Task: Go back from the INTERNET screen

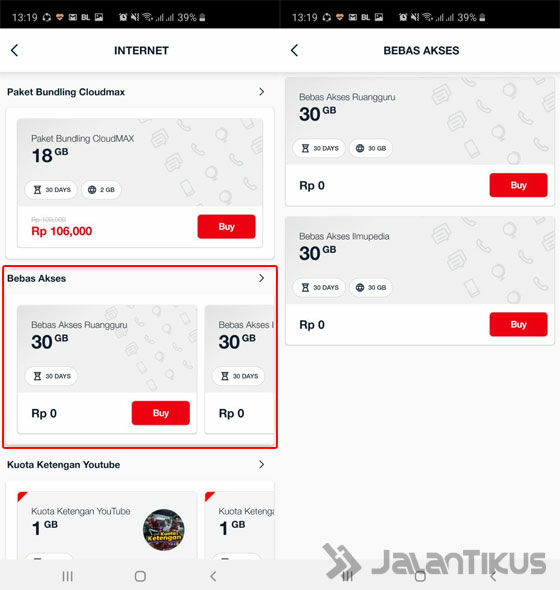Action: tap(14, 50)
